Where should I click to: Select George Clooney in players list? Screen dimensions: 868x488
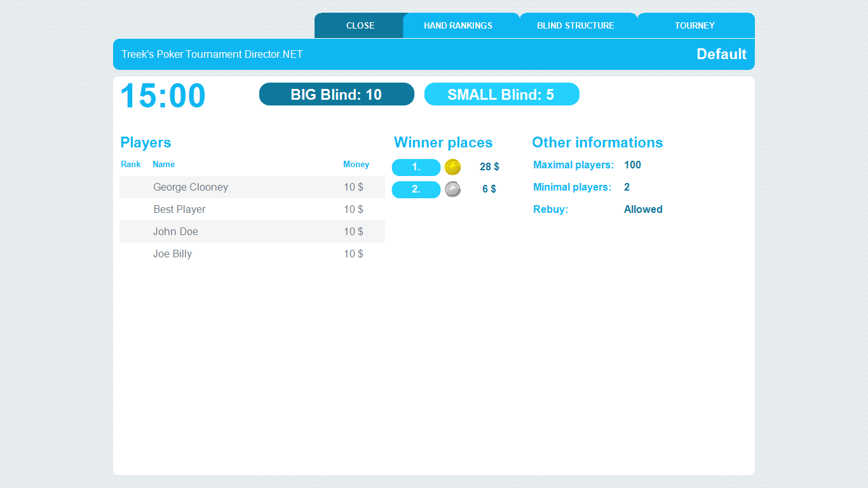pos(252,187)
